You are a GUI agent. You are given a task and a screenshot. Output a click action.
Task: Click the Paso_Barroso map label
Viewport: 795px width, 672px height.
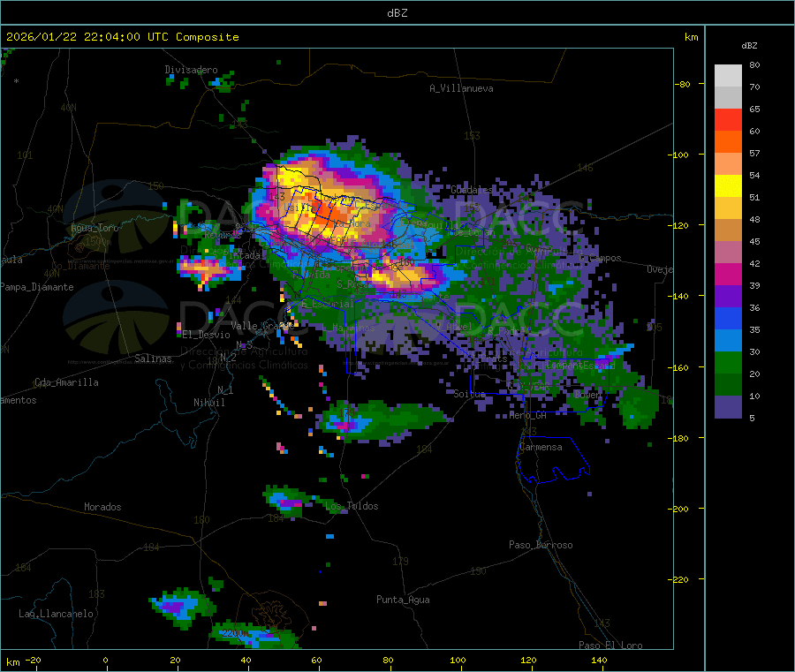point(541,545)
